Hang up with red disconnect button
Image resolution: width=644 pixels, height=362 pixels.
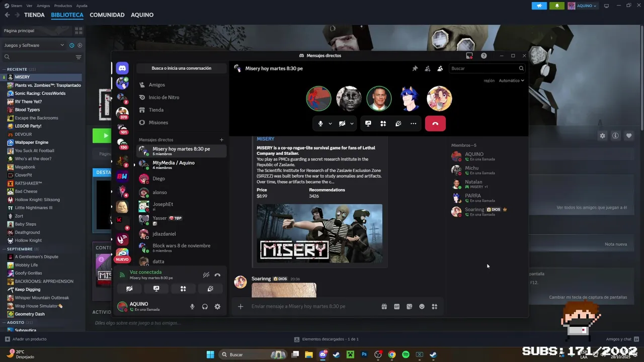coord(435,124)
